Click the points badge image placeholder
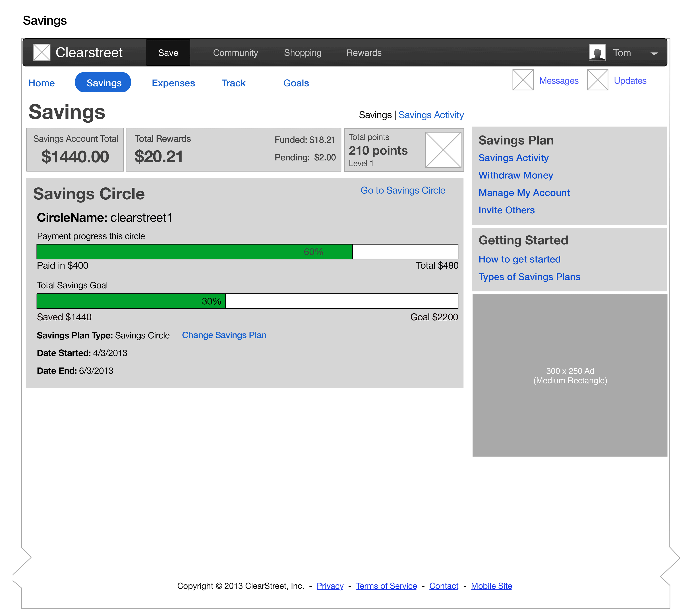This screenshot has height=616, width=696. (443, 150)
